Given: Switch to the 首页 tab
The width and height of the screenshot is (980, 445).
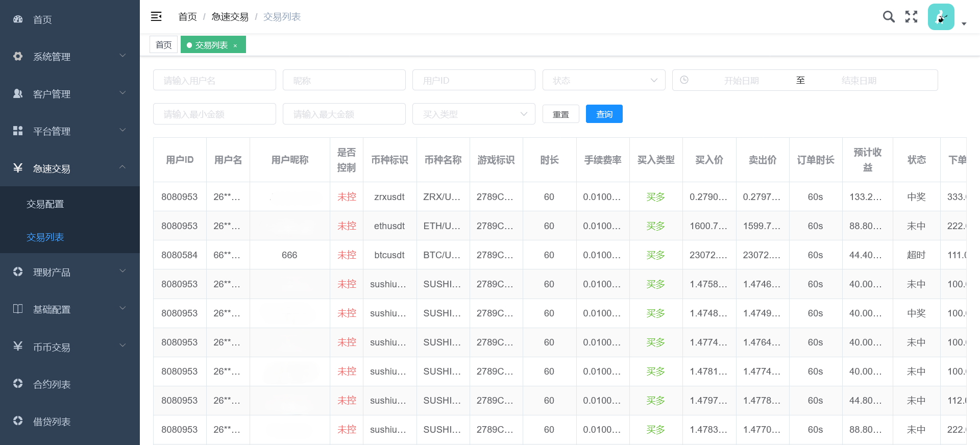Looking at the screenshot, I should 163,45.
